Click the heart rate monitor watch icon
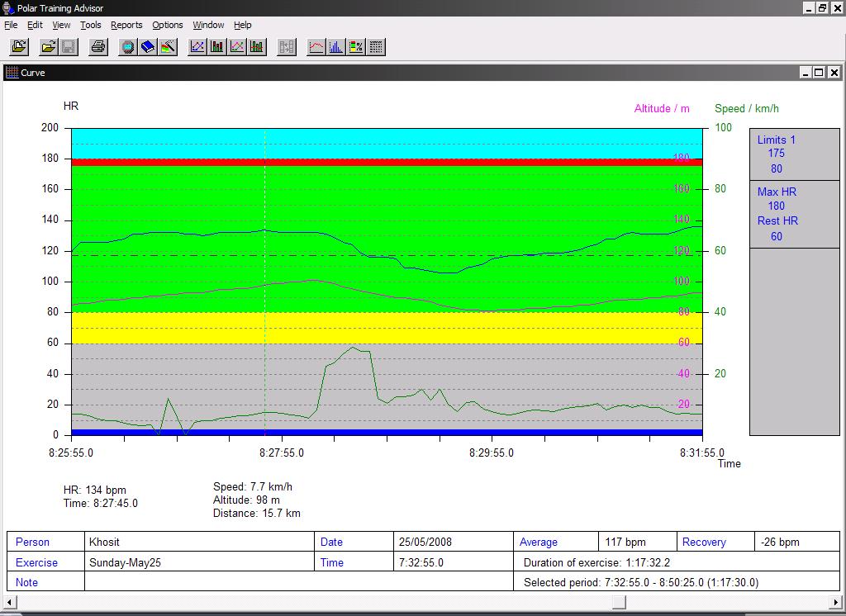 (127, 47)
